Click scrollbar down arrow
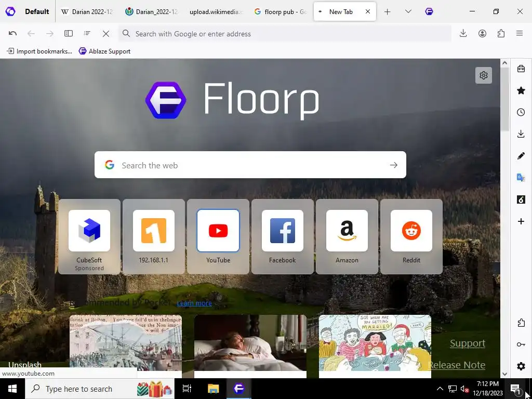Image resolution: width=532 pixels, height=399 pixels. coord(504,374)
